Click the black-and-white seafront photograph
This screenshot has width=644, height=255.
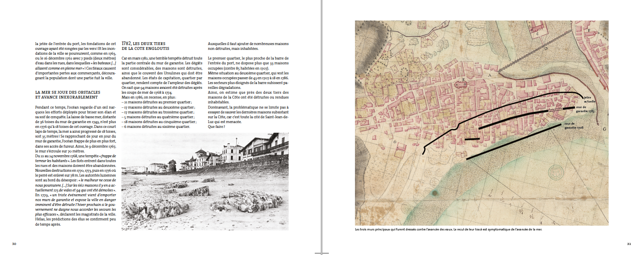(x=205, y=181)
